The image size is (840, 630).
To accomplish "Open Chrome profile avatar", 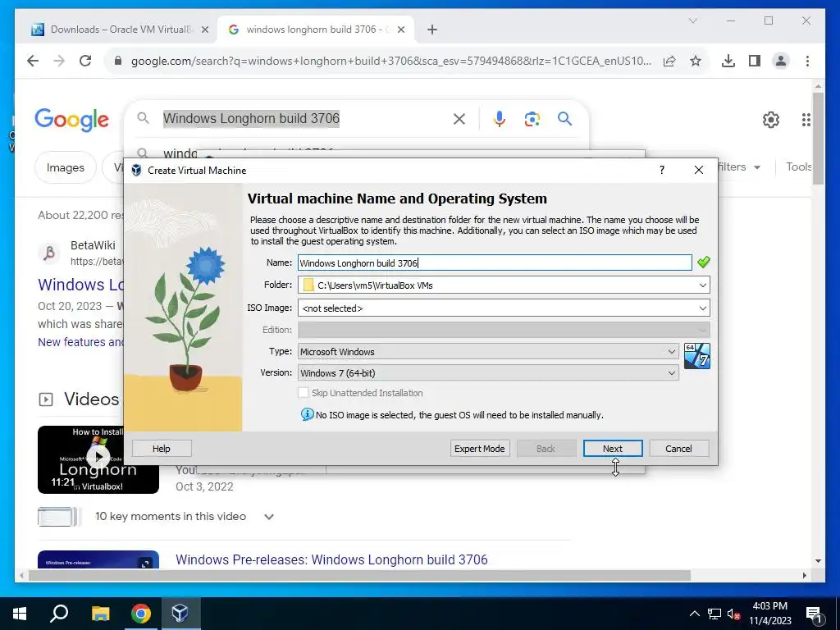I will click(781, 61).
